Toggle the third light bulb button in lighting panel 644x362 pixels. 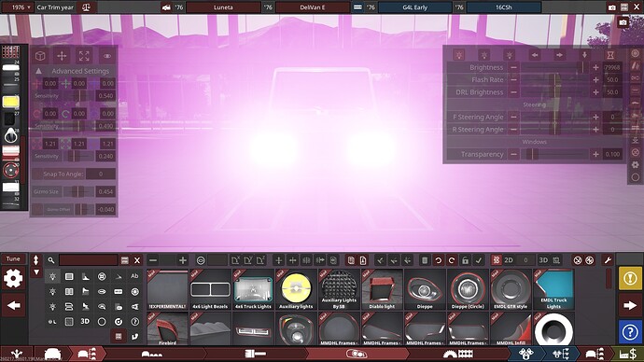click(x=510, y=55)
